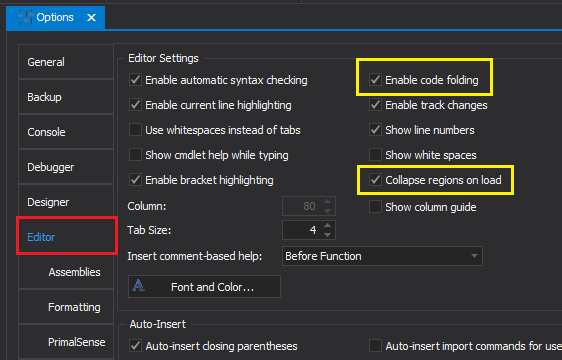Open the Backup options page
Viewport: 562px width, 360px height.
[x=66, y=97]
